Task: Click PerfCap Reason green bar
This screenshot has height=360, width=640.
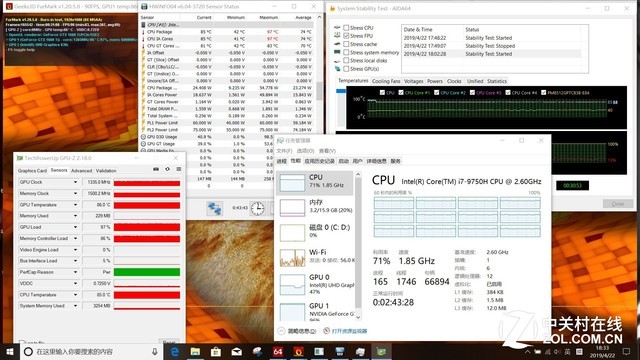Action: click(x=147, y=272)
